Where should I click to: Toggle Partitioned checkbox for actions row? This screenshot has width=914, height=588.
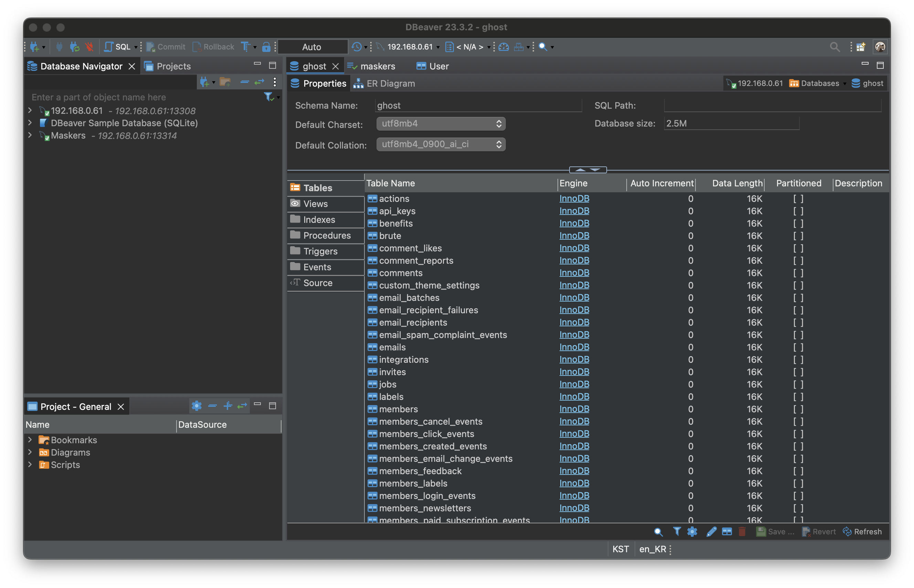click(798, 199)
